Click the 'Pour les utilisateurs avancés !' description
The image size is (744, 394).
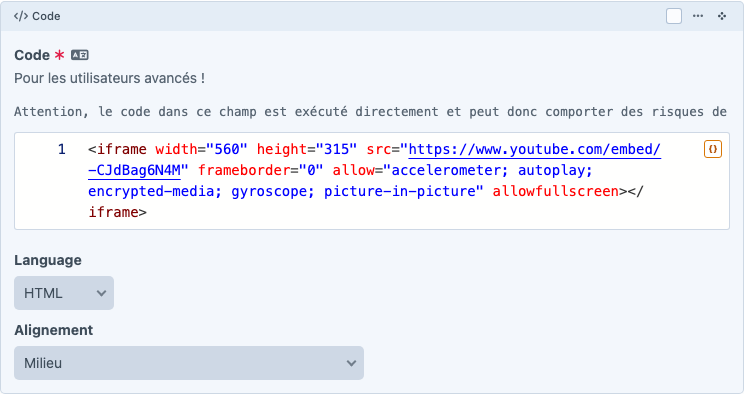pos(110,78)
